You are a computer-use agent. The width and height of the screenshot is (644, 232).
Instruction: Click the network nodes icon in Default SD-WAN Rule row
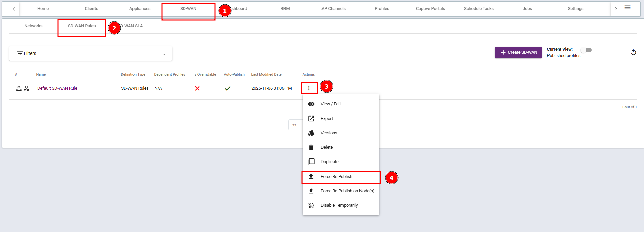[26, 88]
